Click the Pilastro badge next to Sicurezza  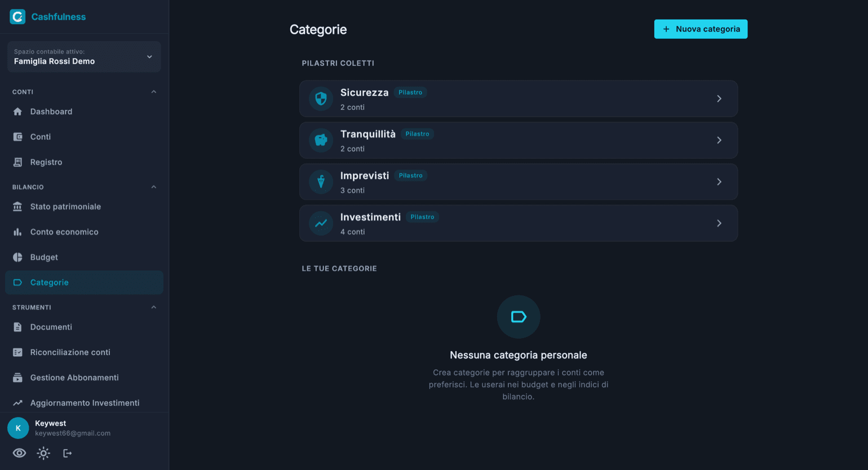click(x=410, y=92)
